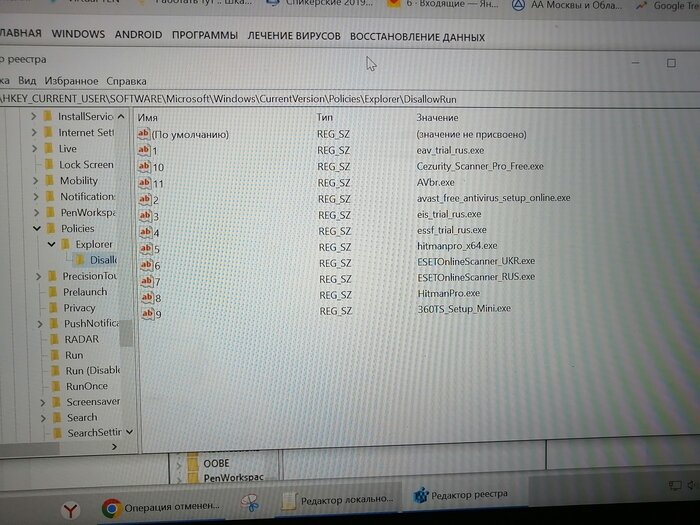Expand the Screensaver tree node

(42, 402)
